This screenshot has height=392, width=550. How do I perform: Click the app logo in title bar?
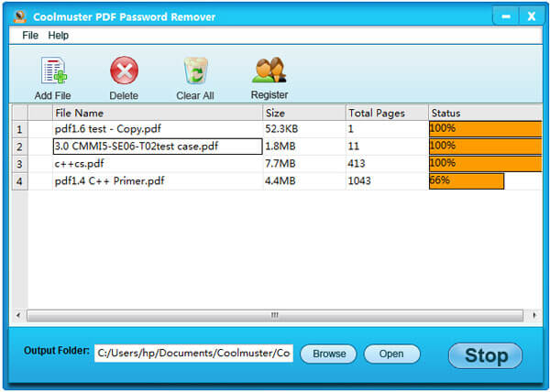[x=17, y=16]
